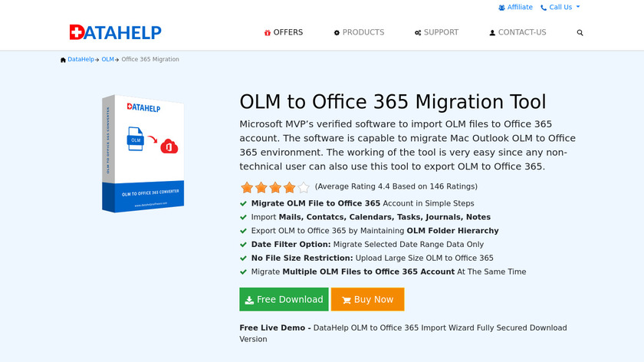Open the CONTACT-US menu
Viewport: 644px width, 362px height.
coord(517,32)
